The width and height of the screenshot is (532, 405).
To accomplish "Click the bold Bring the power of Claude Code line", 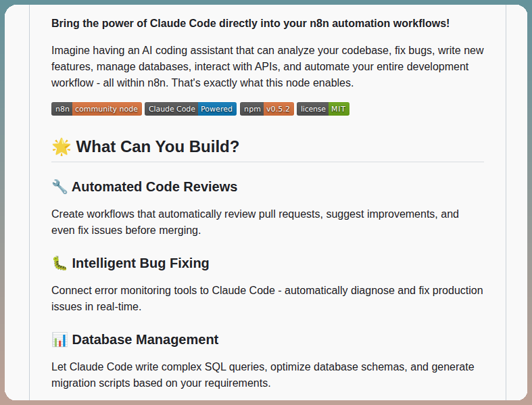I will coord(250,24).
